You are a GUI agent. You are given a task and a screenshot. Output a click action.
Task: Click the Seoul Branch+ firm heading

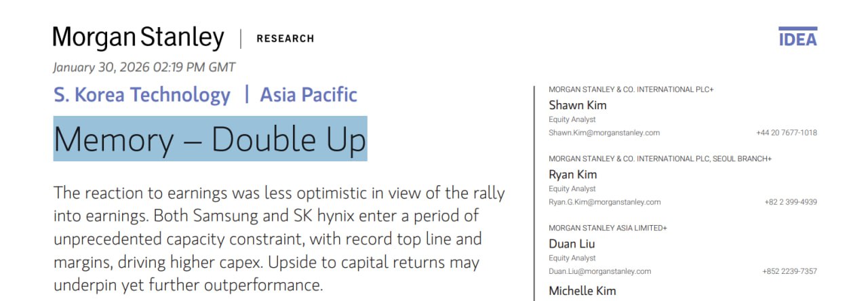(660, 159)
